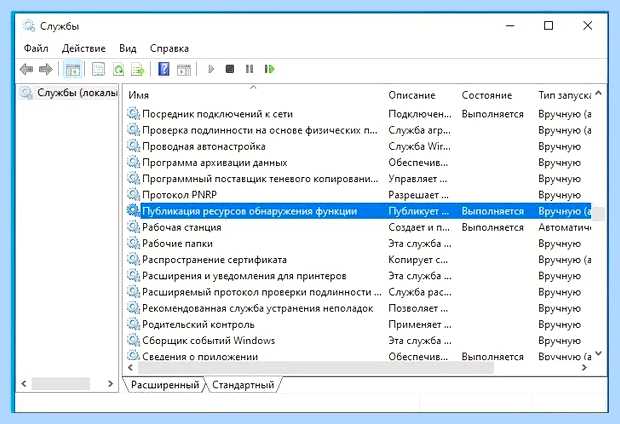Click description 'Служба Wir...' cell
The width and height of the screenshot is (620, 424).
[419, 146]
